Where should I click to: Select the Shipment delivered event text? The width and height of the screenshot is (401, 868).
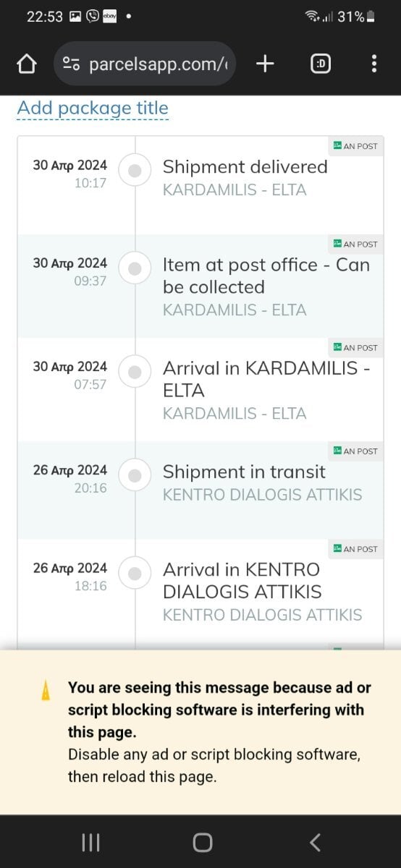[x=245, y=167]
